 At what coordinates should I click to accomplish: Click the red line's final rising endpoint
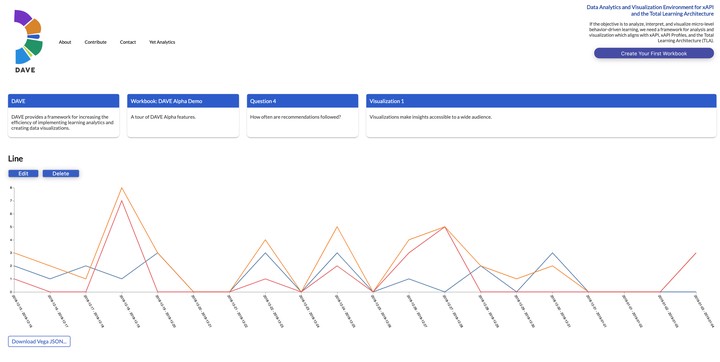tap(696, 253)
